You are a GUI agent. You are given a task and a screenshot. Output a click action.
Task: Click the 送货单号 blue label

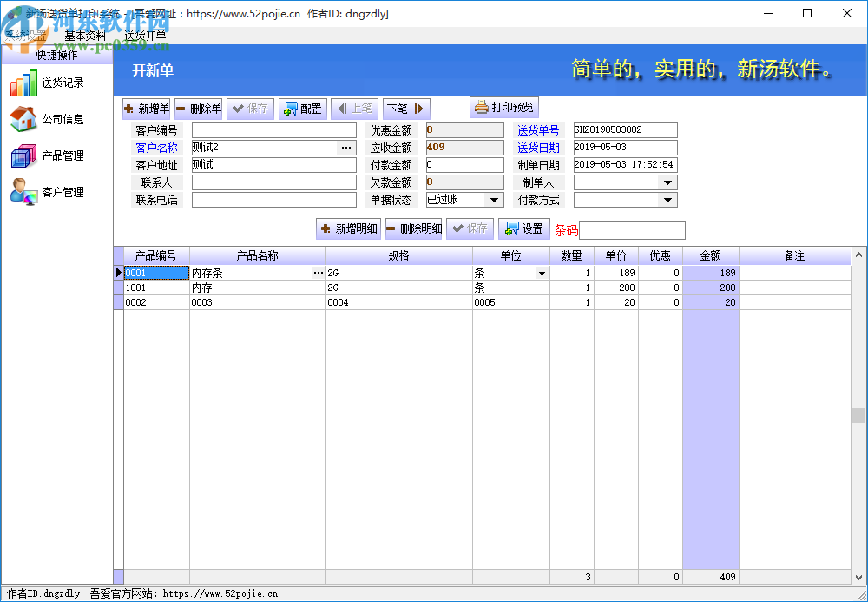[x=539, y=130]
